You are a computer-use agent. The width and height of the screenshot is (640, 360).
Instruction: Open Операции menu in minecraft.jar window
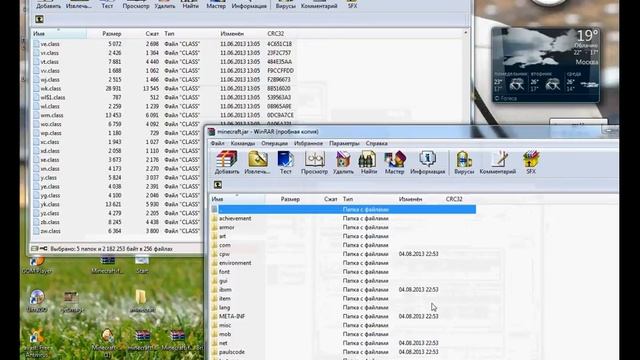pyautogui.click(x=275, y=144)
